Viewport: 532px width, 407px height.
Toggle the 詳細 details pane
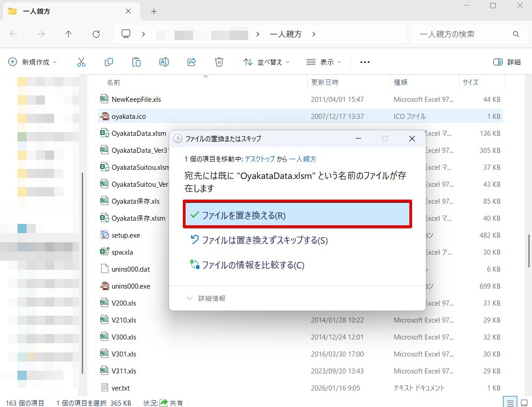(x=507, y=62)
